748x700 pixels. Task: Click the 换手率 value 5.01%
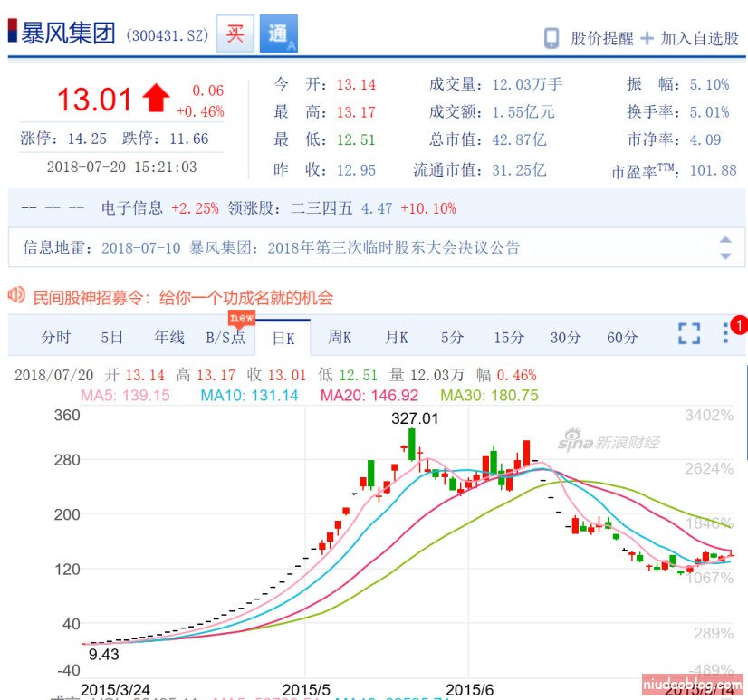[709, 112]
